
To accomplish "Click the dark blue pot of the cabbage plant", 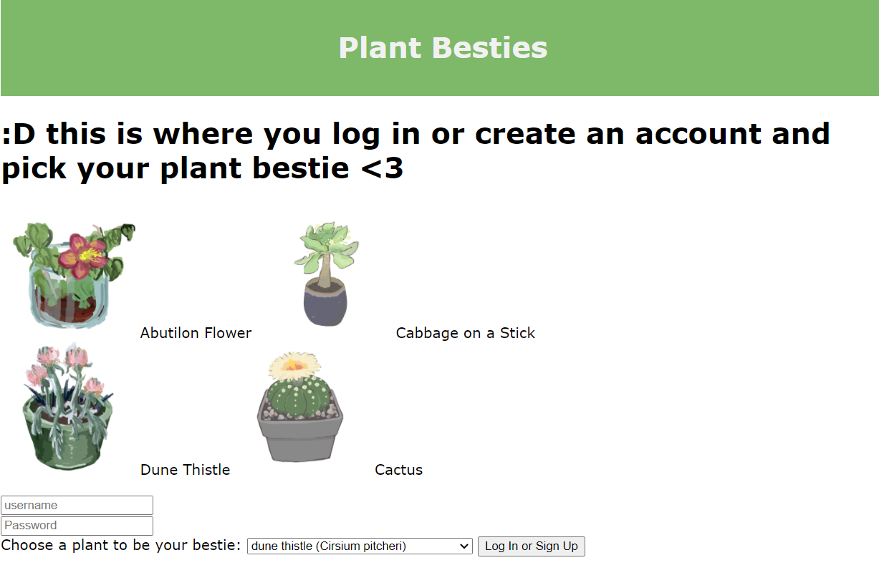I will [x=326, y=304].
